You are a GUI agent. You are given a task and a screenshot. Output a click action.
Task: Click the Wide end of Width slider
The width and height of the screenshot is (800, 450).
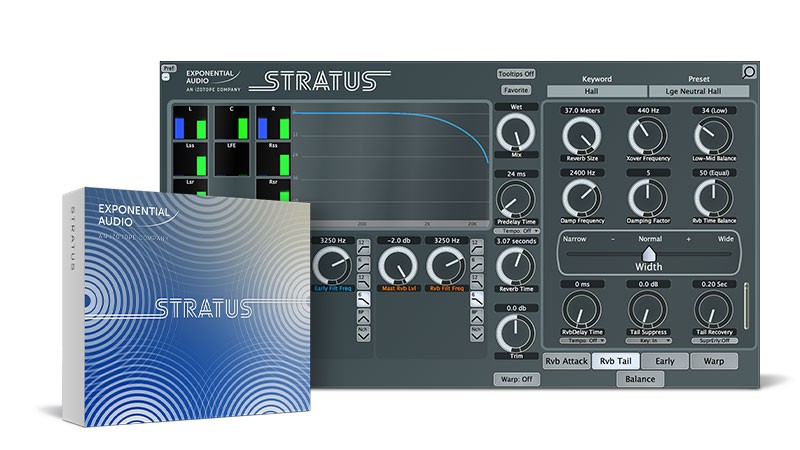tap(726, 239)
